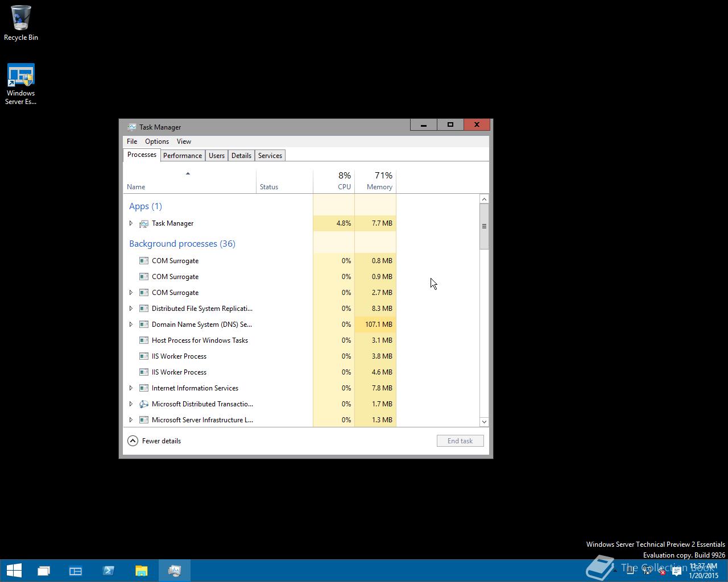The image size is (728, 582).
Task: Click the 4.8% CPU cell for Task Manager
Action: (334, 223)
